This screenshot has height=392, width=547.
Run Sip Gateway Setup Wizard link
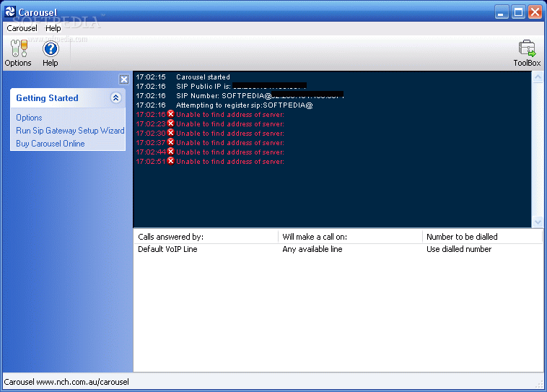(x=70, y=131)
